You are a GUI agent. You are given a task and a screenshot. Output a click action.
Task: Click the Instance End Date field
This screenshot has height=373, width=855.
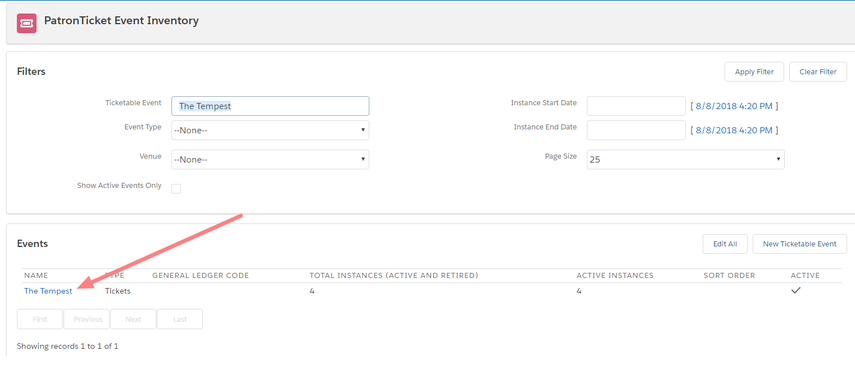click(x=636, y=130)
